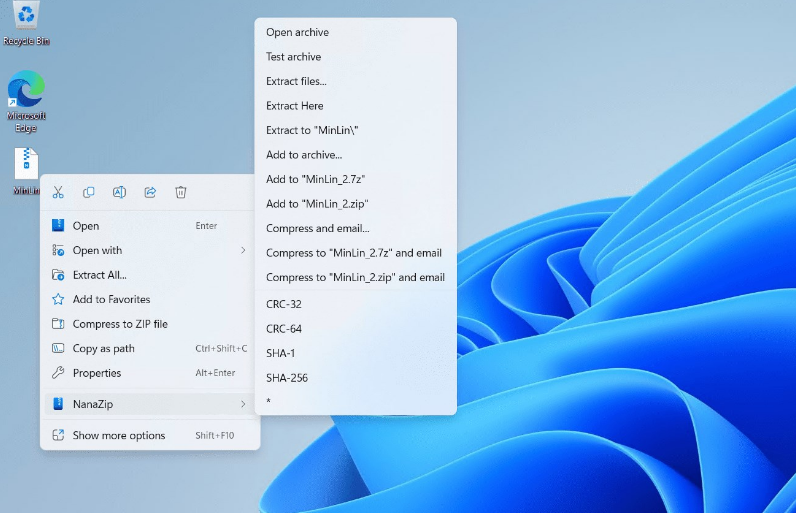The height and width of the screenshot is (513, 796).
Task: Select Add to "MinLin_2.zip"
Action: coord(355,204)
